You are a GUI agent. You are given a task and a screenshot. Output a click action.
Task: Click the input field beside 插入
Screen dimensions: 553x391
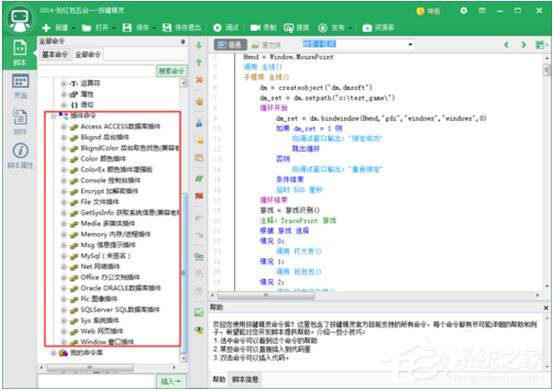97,381
